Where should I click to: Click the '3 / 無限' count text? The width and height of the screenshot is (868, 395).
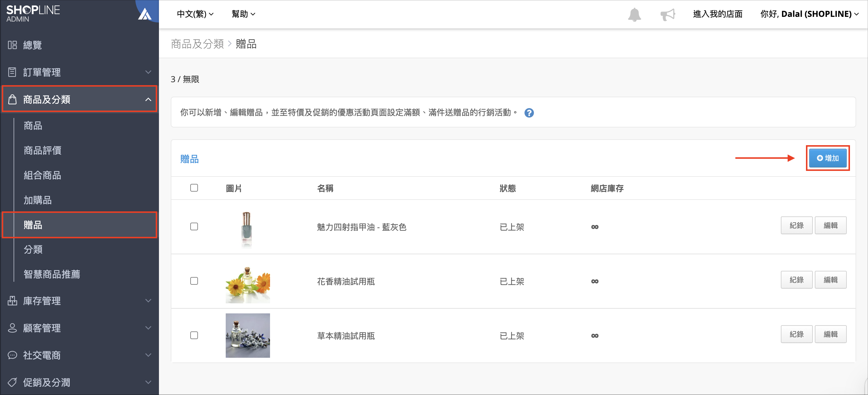click(x=185, y=79)
